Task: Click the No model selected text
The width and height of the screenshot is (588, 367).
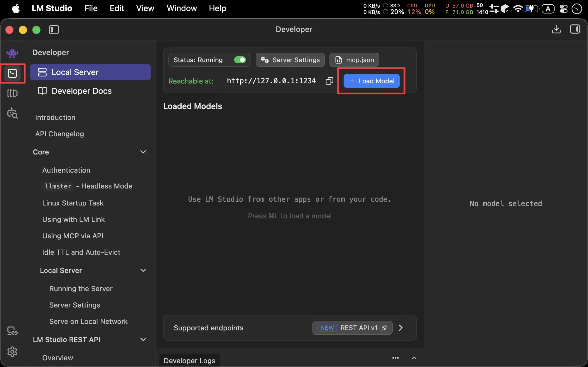Action: [x=506, y=203]
